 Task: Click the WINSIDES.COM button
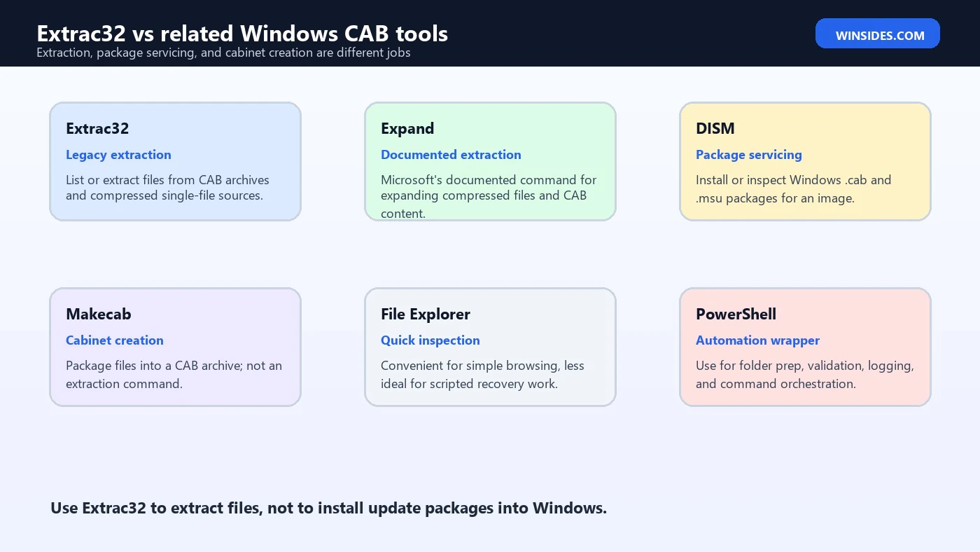pos(877,34)
